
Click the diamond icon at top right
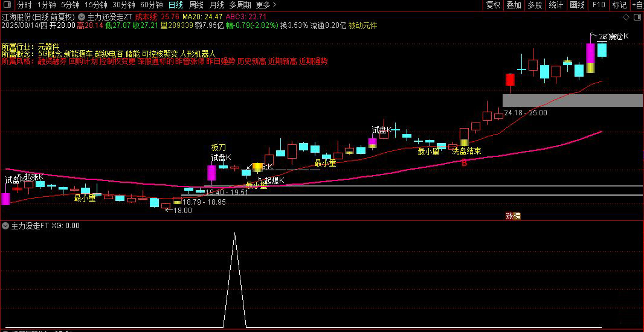pos(626,18)
